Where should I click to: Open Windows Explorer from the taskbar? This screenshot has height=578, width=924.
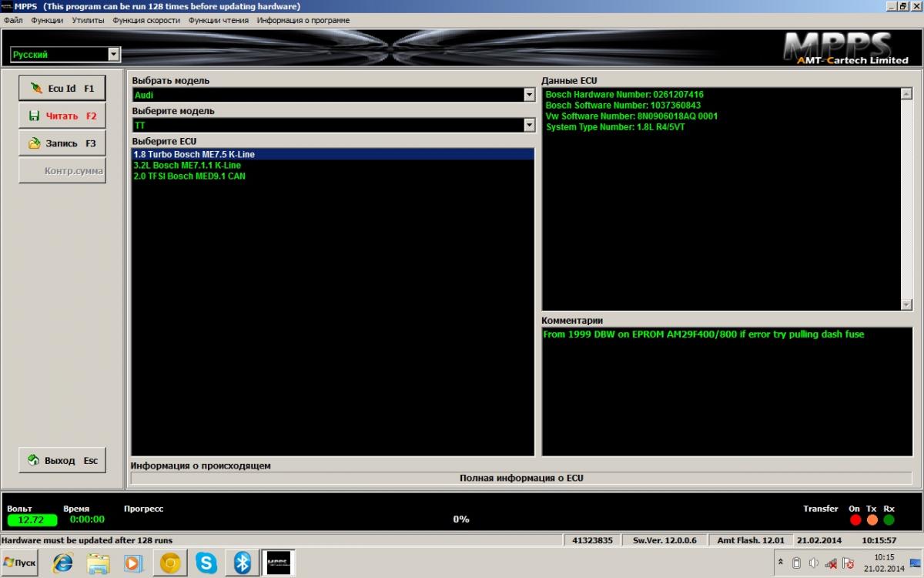(x=99, y=563)
